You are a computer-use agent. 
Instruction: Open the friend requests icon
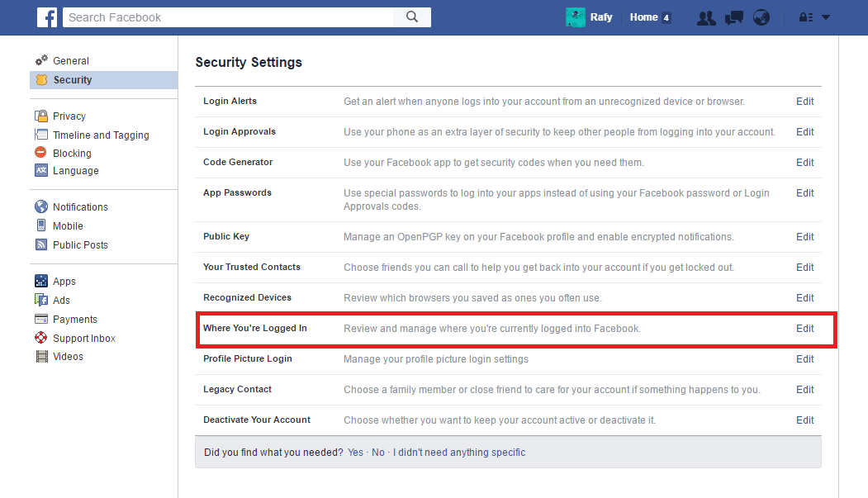point(706,17)
